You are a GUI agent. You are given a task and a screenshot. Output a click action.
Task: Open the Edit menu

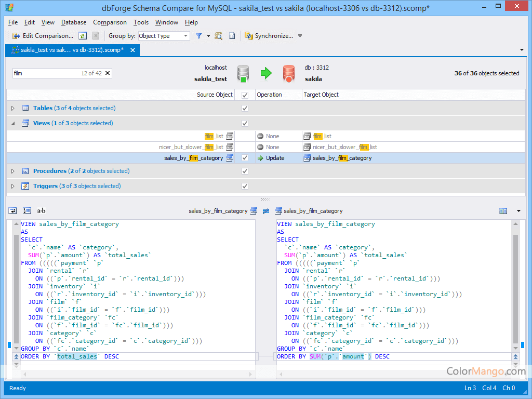click(x=30, y=22)
